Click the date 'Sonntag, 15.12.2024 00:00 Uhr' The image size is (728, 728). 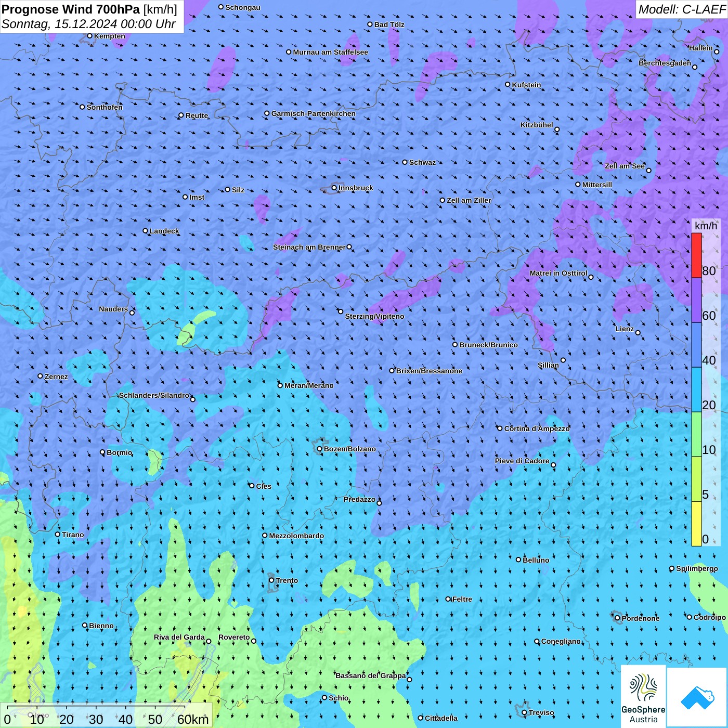(x=88, y=24)
